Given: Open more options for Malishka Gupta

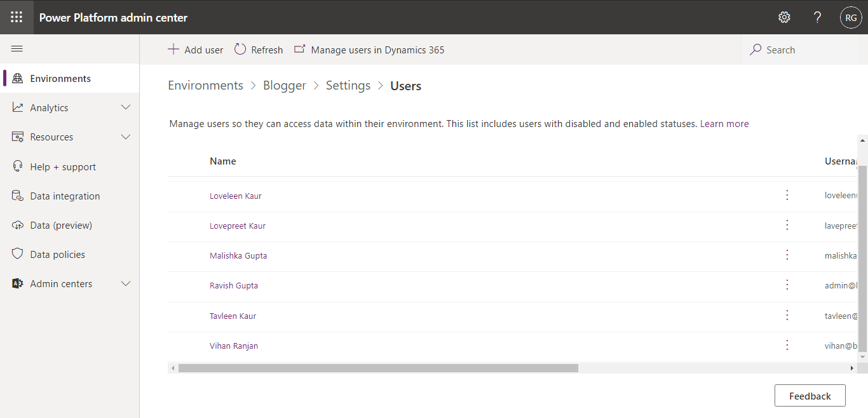Looking at the screenshot, I should (787, 255).
